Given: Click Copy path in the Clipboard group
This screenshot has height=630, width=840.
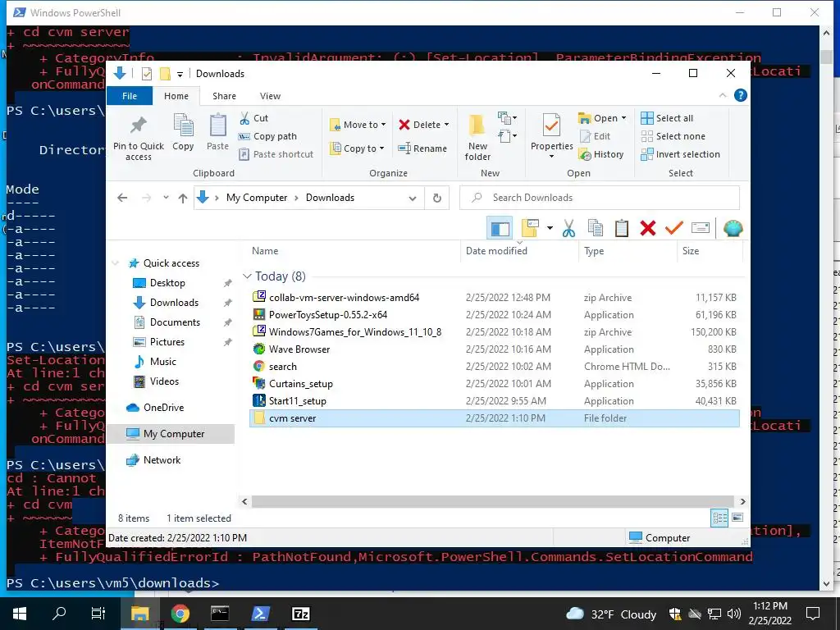Looking at the screenshot, I should pyautogui.click(x=268, y=136).
